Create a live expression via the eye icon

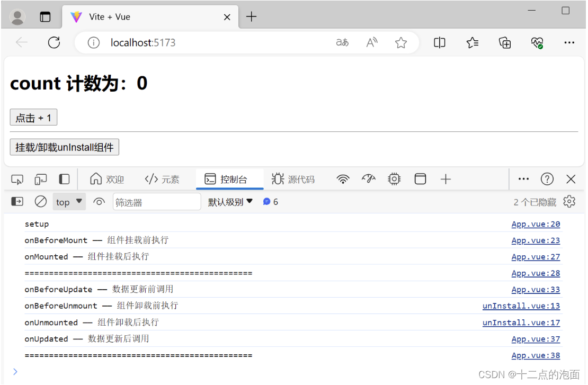(x=99, y=201)
